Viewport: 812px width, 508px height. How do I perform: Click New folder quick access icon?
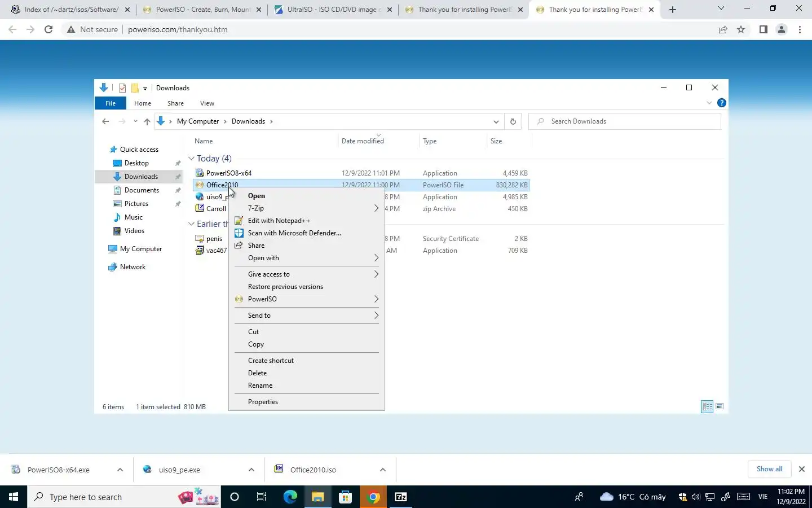click(x=135, y=88)
